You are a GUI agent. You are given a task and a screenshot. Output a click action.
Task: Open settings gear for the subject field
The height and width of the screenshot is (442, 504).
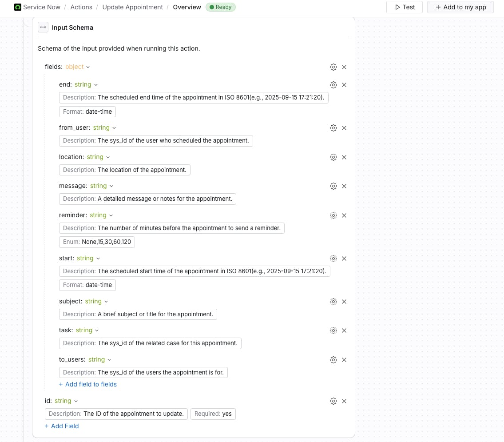[x=333, y=302]
